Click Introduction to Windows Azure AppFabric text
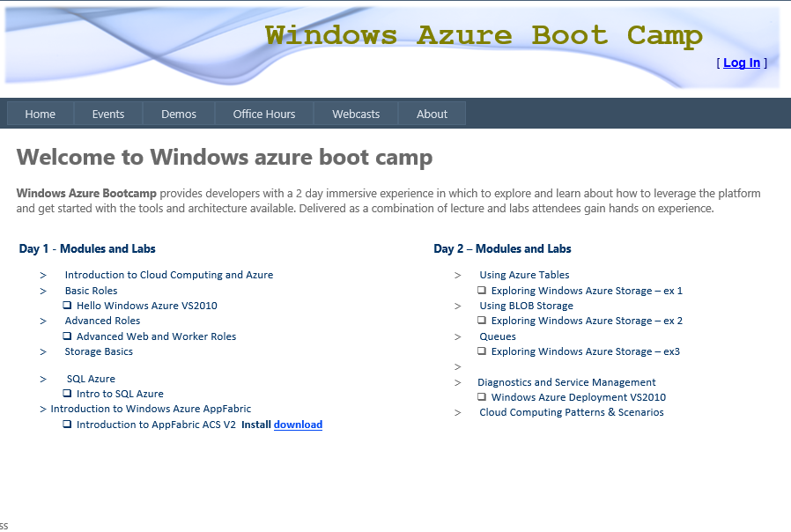 (151, 409)
